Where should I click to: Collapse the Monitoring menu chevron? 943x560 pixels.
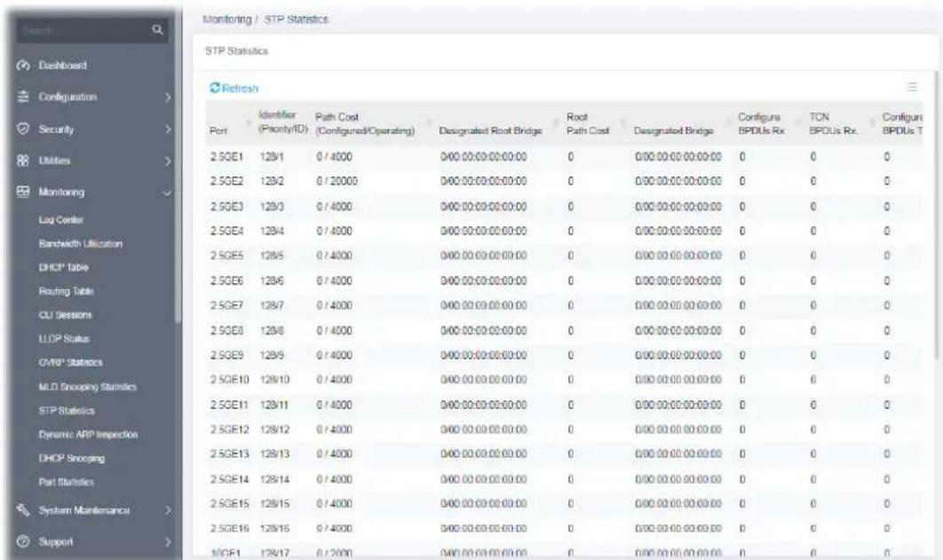pos(167,193)
